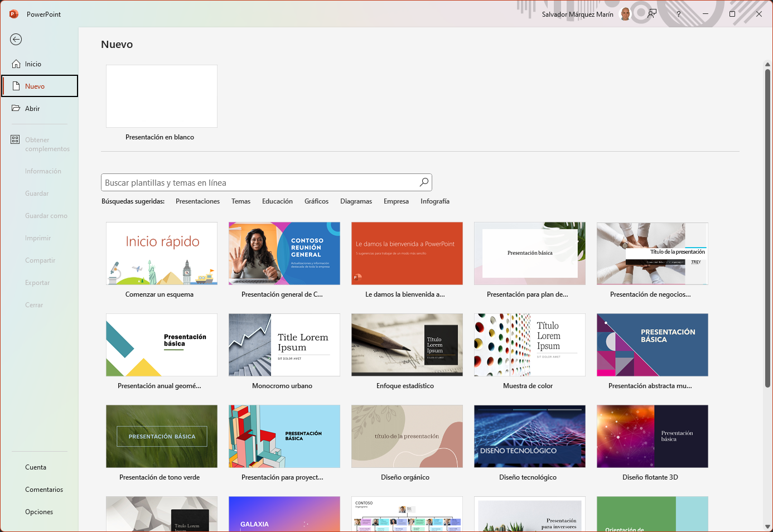Select the Inicio rápido template
773x532 pixels.
[162, 253]
